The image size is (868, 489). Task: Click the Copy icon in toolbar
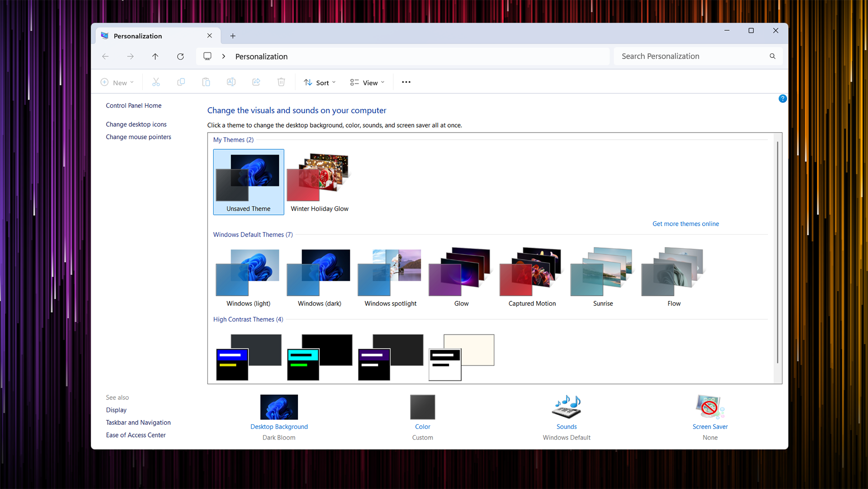pos(181,82)
